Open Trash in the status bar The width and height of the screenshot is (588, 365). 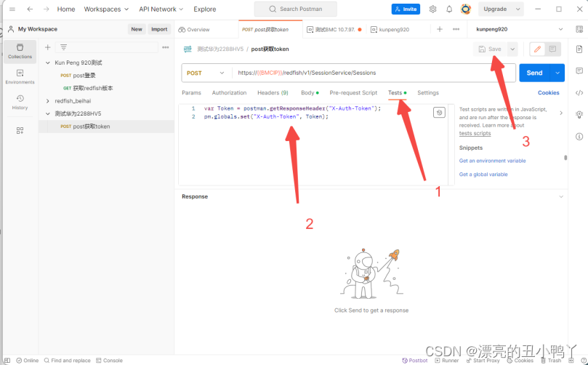551,361
